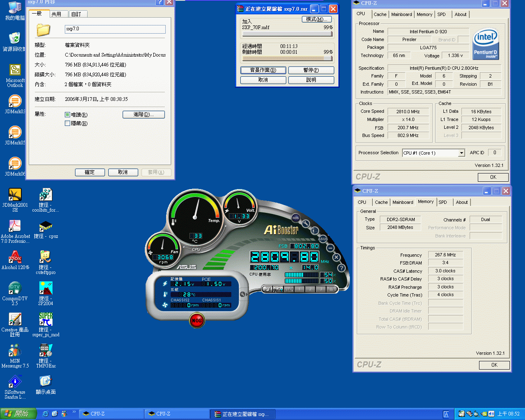The image size is (525, 420).
Task: Switch to Mainboard tab in upper CPU-Z window
Action: pyautogui.click(x=402, y=14)
